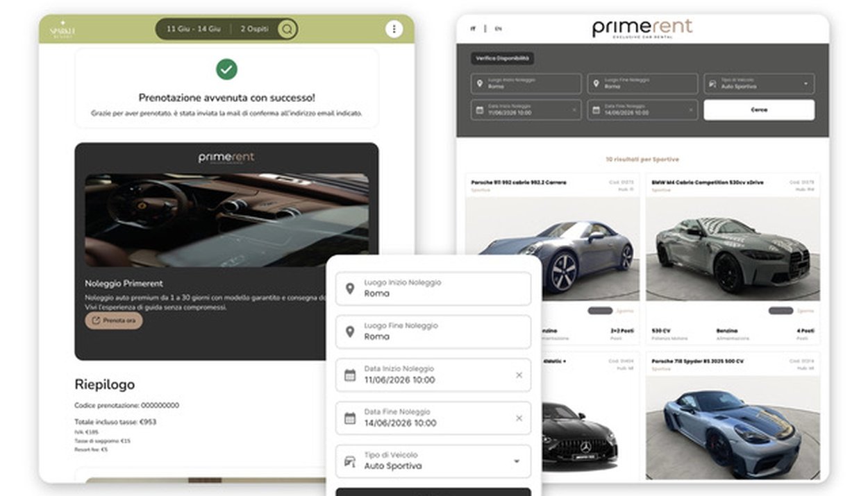Open website Tipo di Veicolo Auto Sportiva dropdown
The width and height of the screenshot is (868, 496).
click(759, 84)
